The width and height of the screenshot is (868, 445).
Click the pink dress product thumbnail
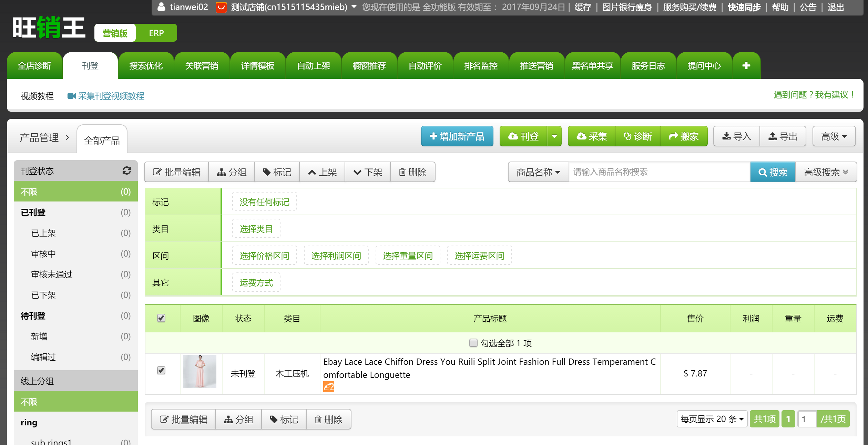click(x=200, y=372)
